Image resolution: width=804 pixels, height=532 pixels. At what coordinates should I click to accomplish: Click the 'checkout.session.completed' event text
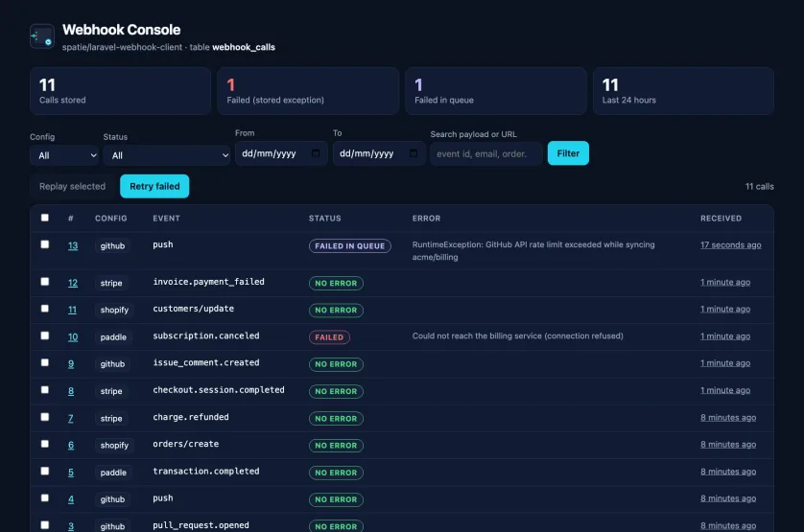pos(219,390)
